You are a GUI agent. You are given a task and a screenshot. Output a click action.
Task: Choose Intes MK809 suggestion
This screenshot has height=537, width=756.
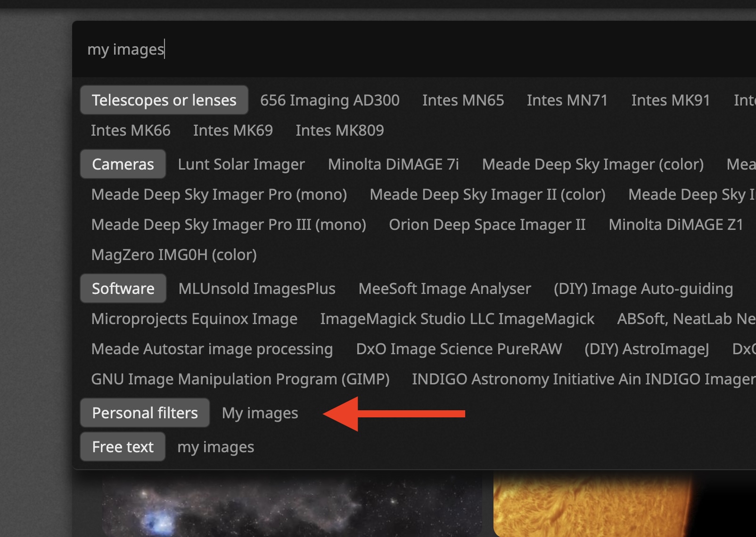(x=340, y=130)
